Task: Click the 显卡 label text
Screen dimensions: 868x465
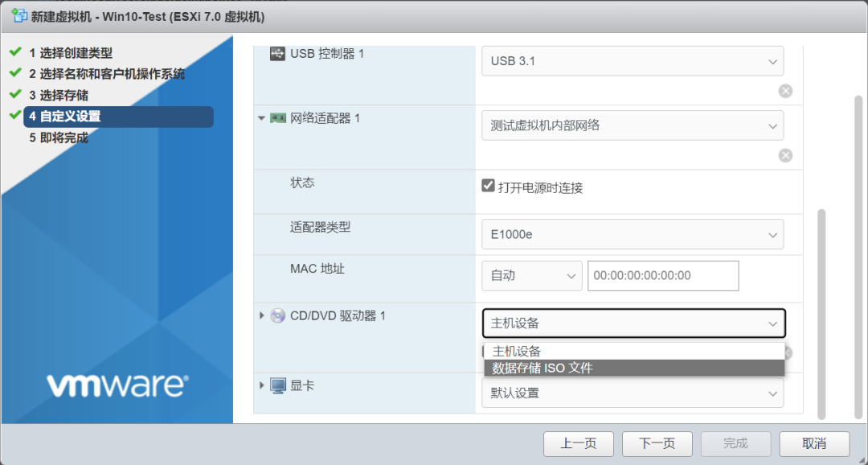Action: (302, 385)
